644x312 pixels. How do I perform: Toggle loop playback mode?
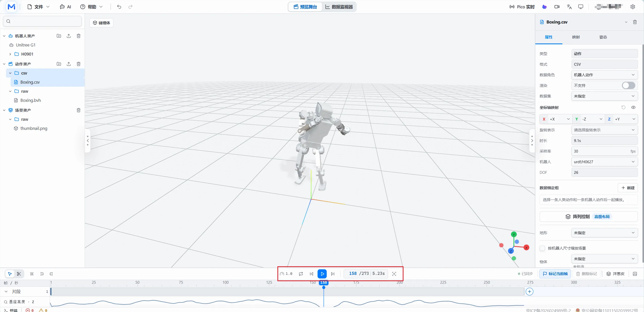click(x=301, y=274)
